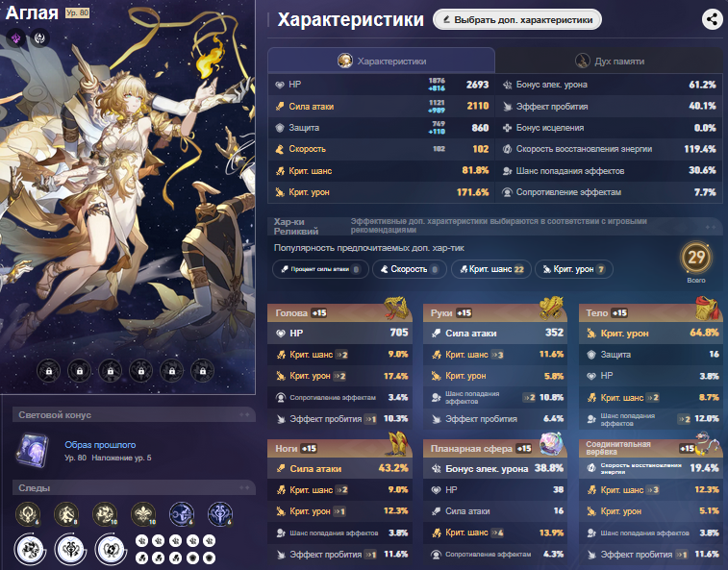Open Выбрать доп. характеристики button

coord(517,19)
